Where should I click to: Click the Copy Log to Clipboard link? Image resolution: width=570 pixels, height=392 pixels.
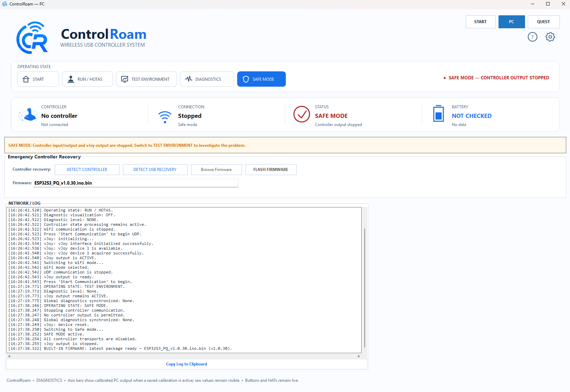(x=187, y=364)
